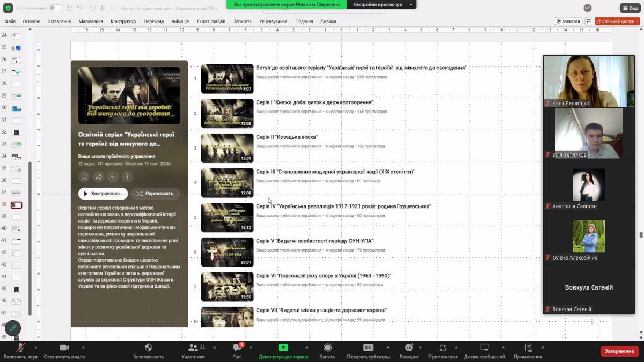Show subtitles via Показать субтитры
Screen dimensions: 644x362
click(x=368, y=351)
